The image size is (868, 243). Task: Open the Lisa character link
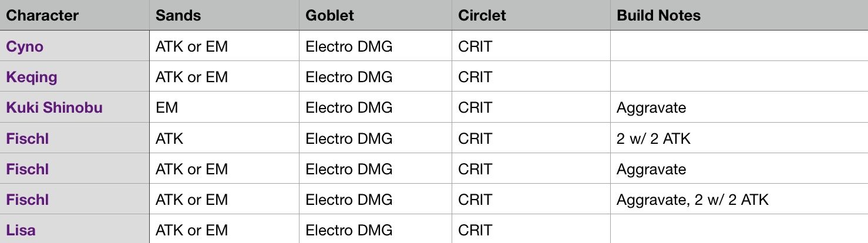21,230
